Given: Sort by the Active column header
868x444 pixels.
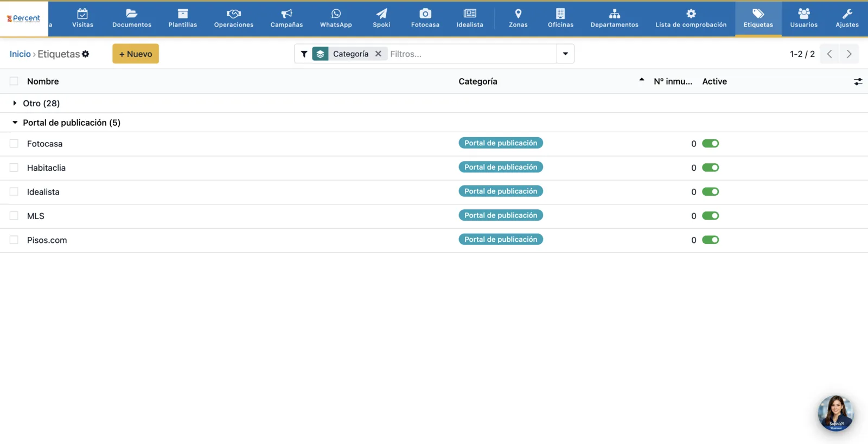Looking at the screenshot, I should pos(714,81).
